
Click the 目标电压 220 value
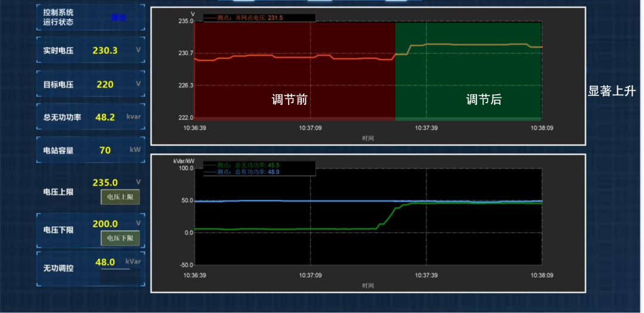click(x=105, y=85)
